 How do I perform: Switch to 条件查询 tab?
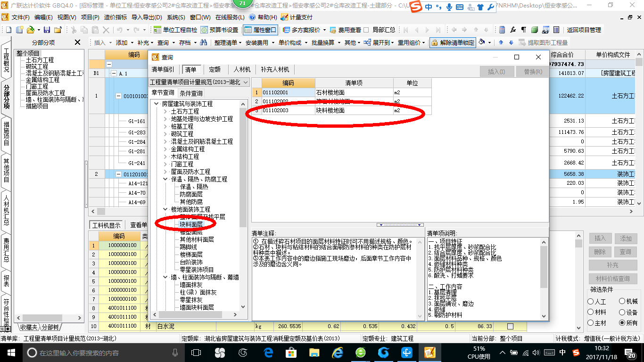pyautogui.click(x=191, y=93)
